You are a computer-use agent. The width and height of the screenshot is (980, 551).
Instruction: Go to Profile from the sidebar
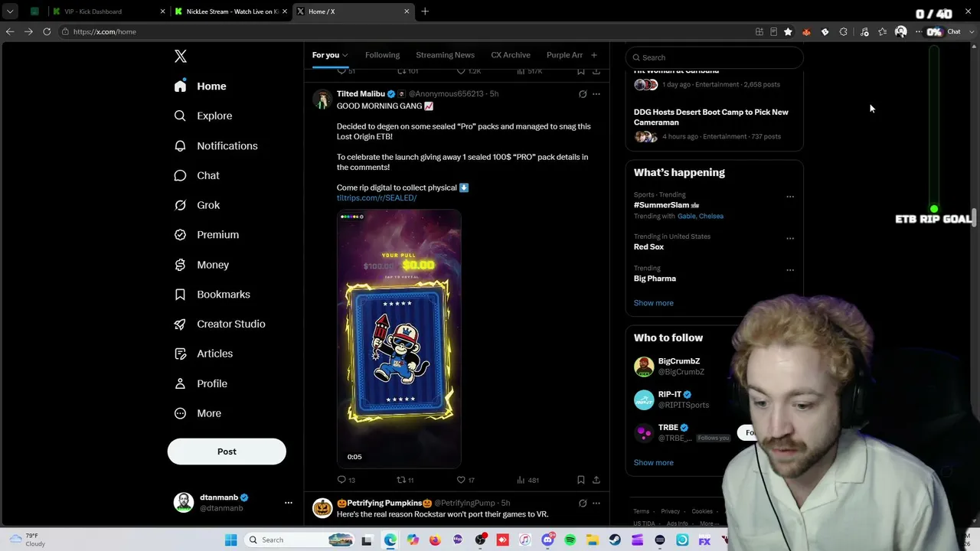tap(201, 383)
